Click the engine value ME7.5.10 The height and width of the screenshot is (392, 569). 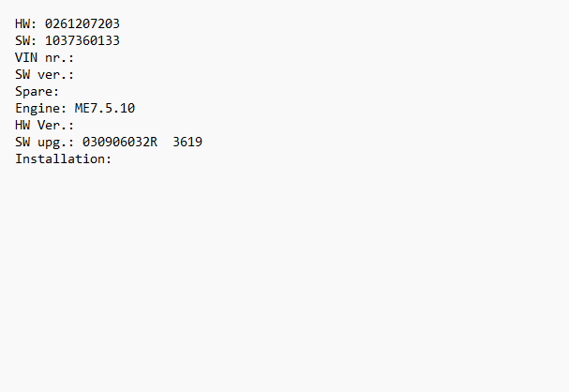coord(105,108)
